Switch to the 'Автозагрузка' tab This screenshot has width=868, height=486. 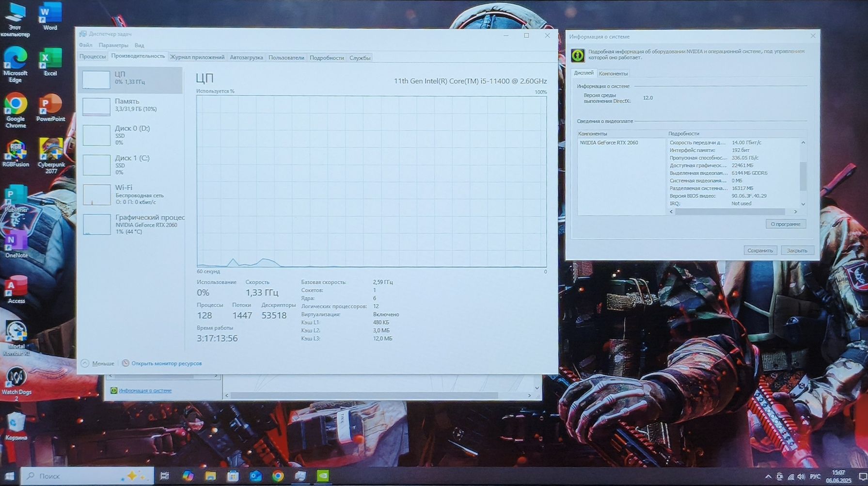pyautogui.click(x=246, y=57)
